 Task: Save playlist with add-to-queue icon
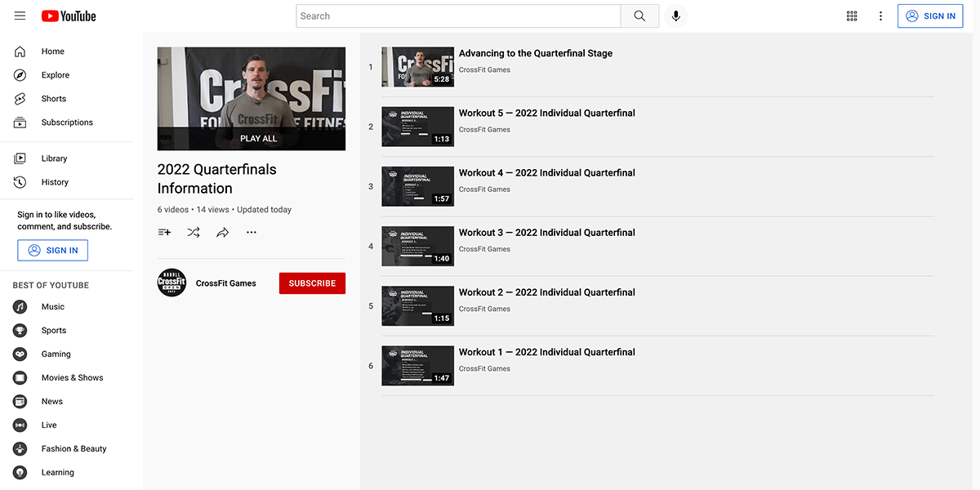click(164, 232)
